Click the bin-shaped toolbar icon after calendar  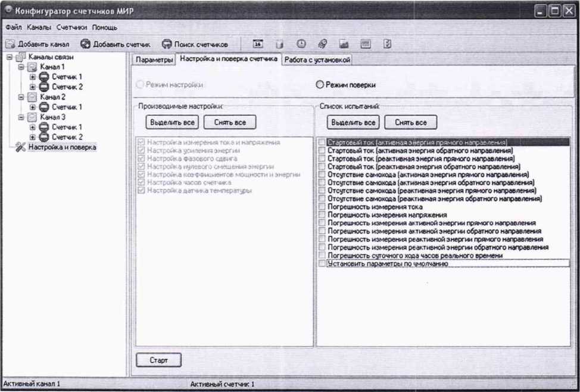coord(279,45)
